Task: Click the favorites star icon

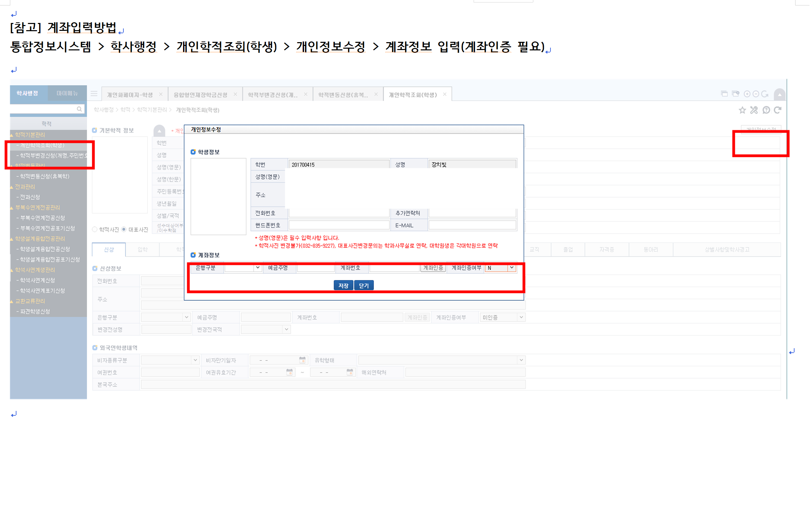Action: point(742,110)
